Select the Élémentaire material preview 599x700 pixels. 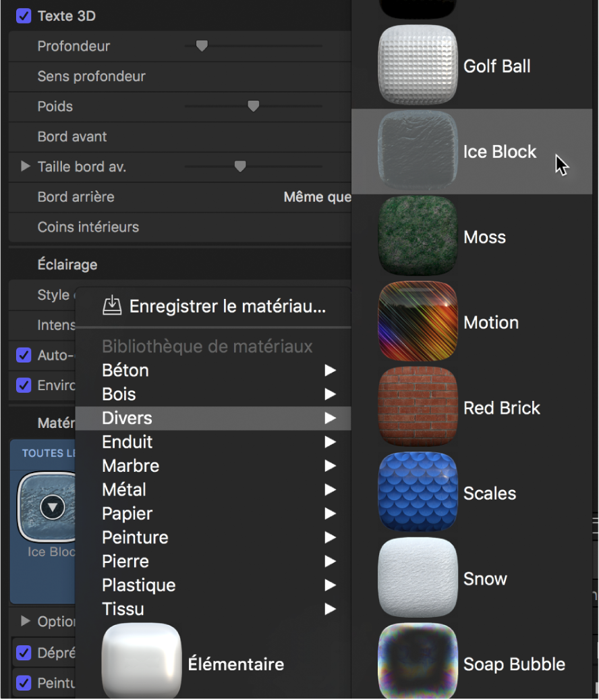(x=142, y=663)
